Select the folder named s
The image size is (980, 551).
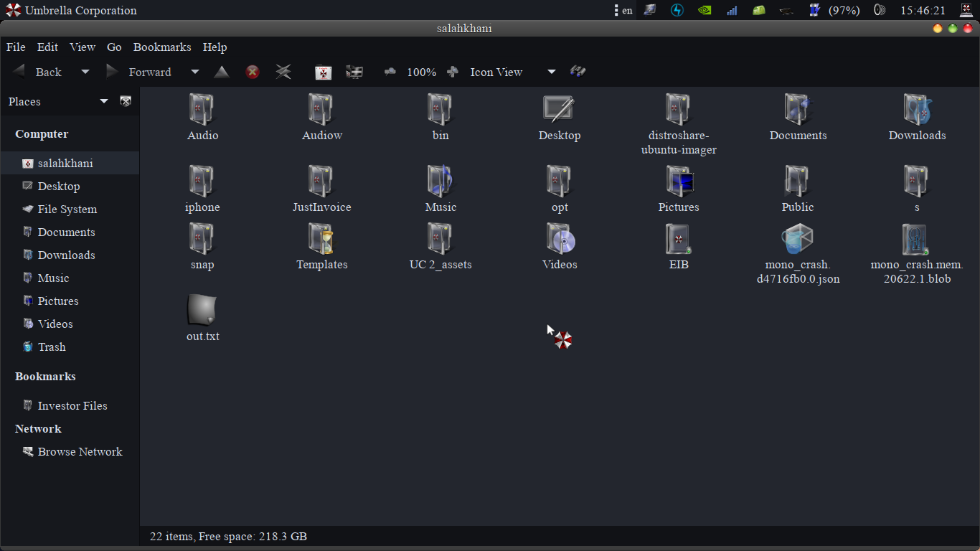coord(917,189)
